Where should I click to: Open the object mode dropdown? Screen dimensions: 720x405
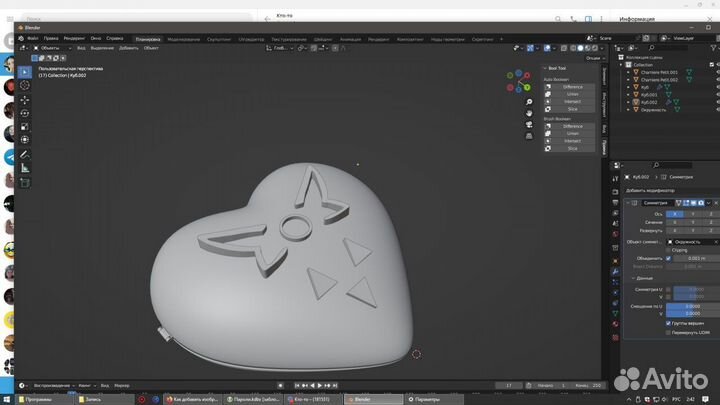click(52, 48)
